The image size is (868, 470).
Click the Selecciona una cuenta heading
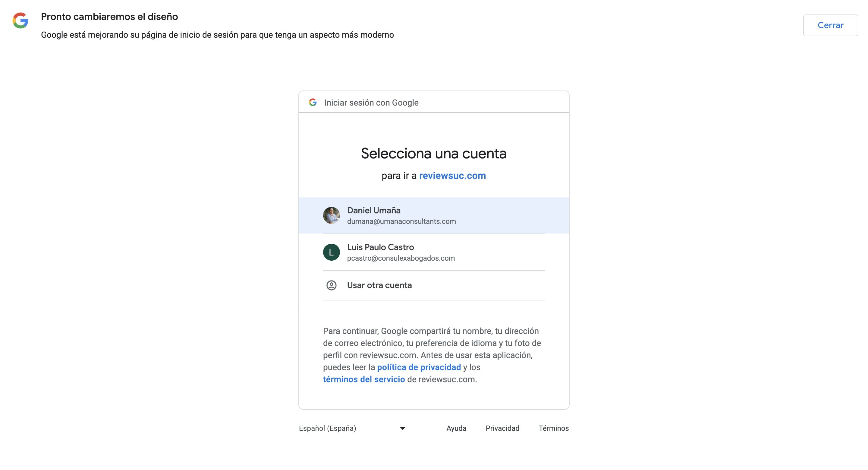pyautogui.click(x=434, y=154)
